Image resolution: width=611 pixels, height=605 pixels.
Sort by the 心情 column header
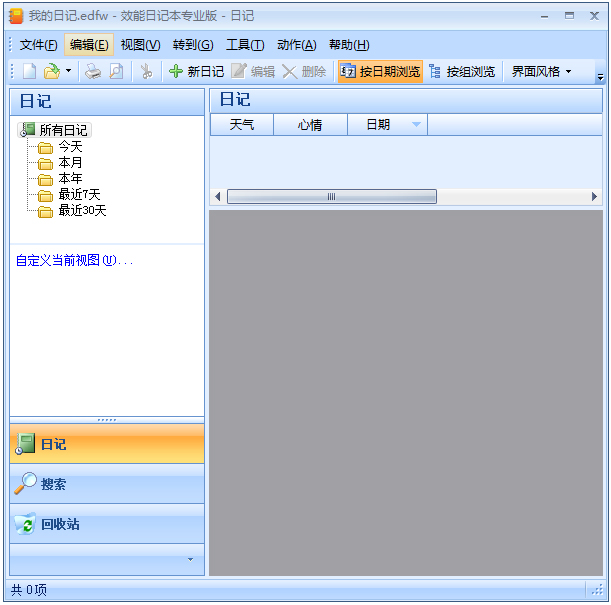(310, 125)
